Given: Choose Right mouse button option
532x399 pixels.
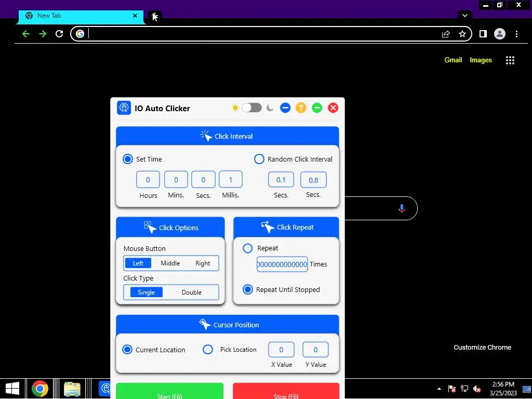Looking at the screenshot, I should tap(203, 263).
